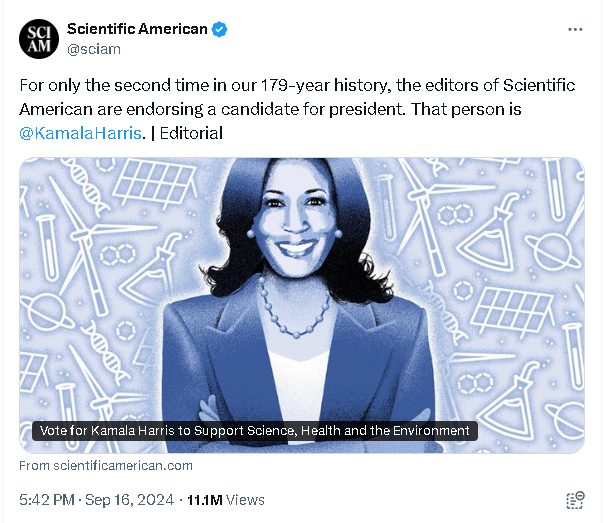This screenshot has height=523, width=605.
Task: Open the three-dot more options menu
Action: tap(575, 30)
